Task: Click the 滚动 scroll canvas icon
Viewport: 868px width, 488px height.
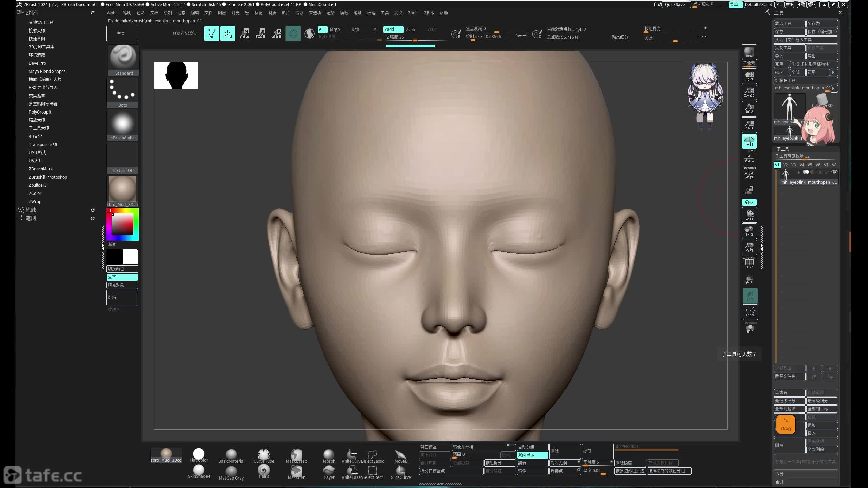Action: pyautogui.click(x=749, y=76)
